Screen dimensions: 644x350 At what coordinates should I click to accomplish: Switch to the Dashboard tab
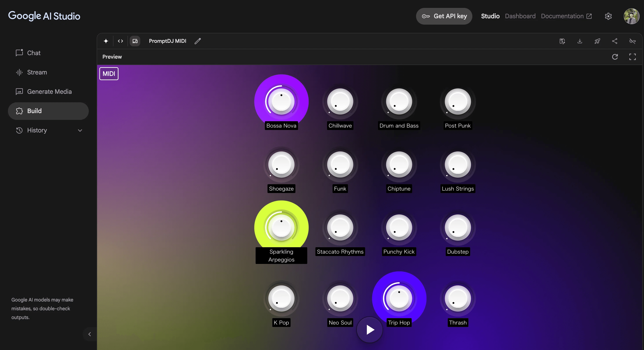click(x=520, y=16)
